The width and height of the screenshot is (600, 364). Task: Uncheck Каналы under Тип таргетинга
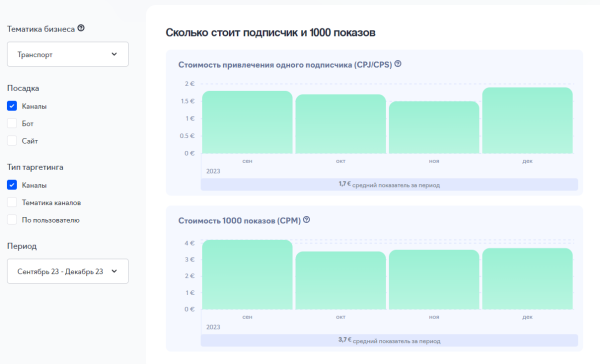(x=12, y=185)
